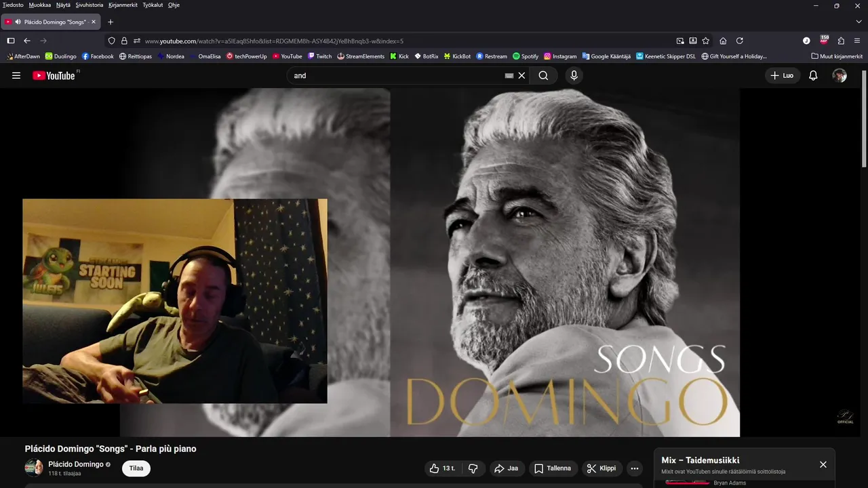Open Firefox Sivuhistoria menu

pyautogui.click(x=90, y=5)
